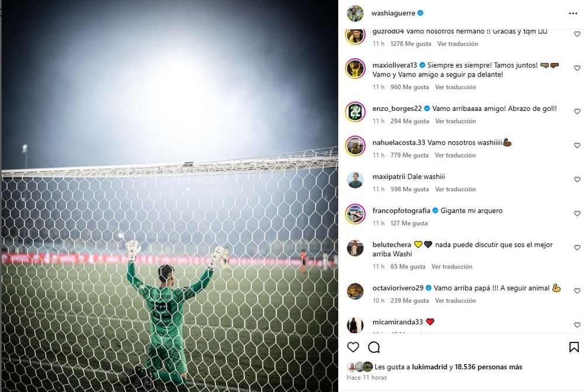Open enzo_borges22 profile picture
This screenshot has width=584, height=392.
click(355, 111)
